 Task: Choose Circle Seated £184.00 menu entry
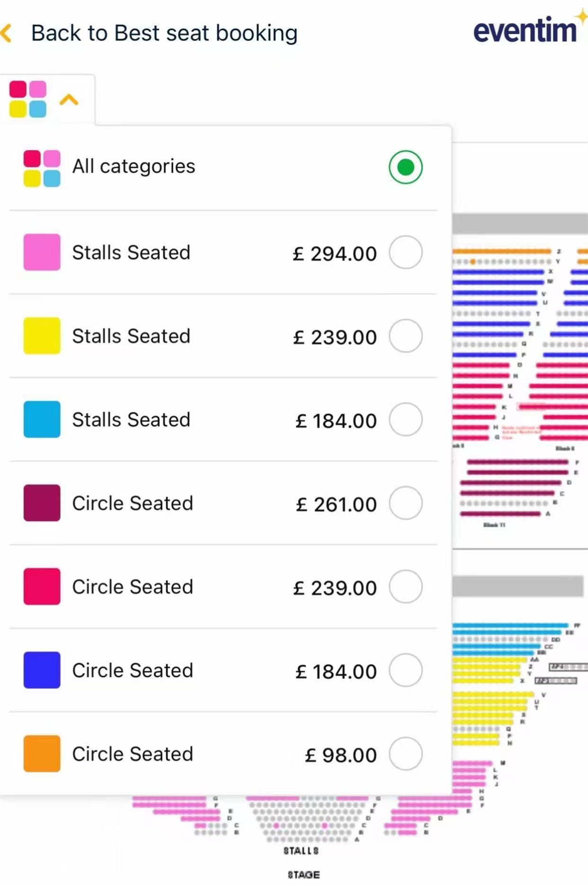point(223,670)
